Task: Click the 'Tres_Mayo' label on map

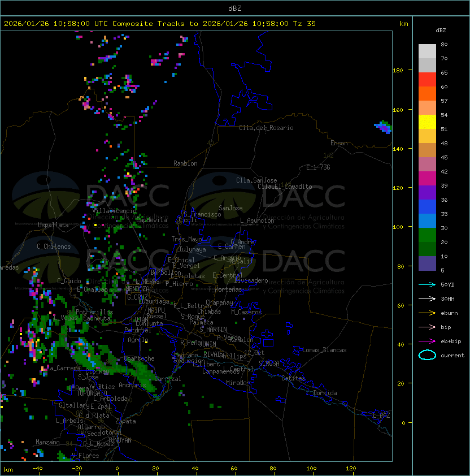Action: 186,239
